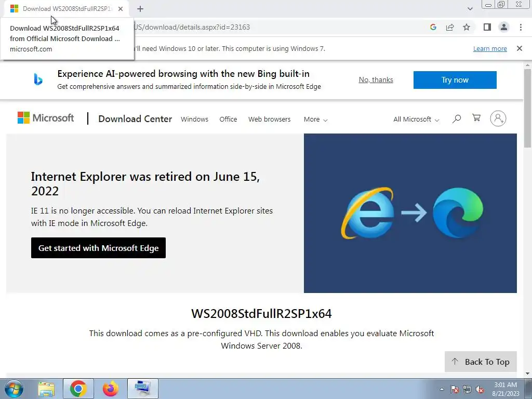
Task: Click the share this page icon
Action: tap(450, 27)
